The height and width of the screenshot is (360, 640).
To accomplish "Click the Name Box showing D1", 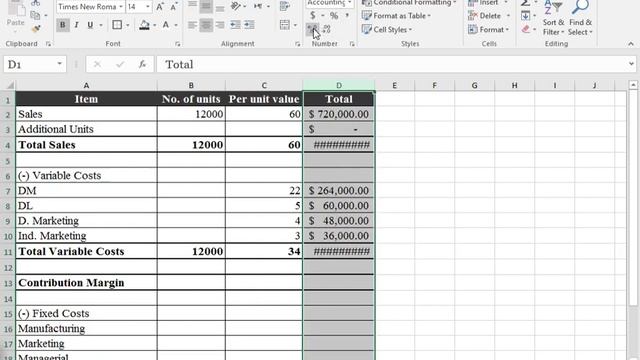I will click(x=34, y=64).
